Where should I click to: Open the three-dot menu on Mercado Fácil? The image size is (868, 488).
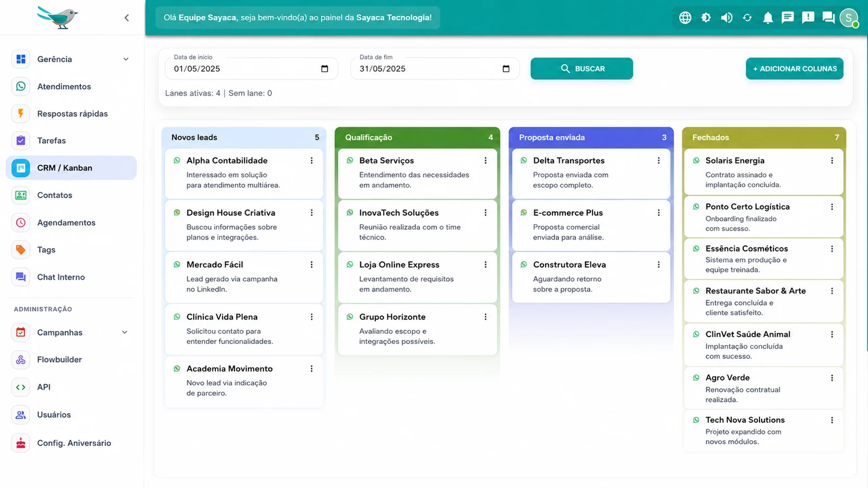(x=311, y=265)
